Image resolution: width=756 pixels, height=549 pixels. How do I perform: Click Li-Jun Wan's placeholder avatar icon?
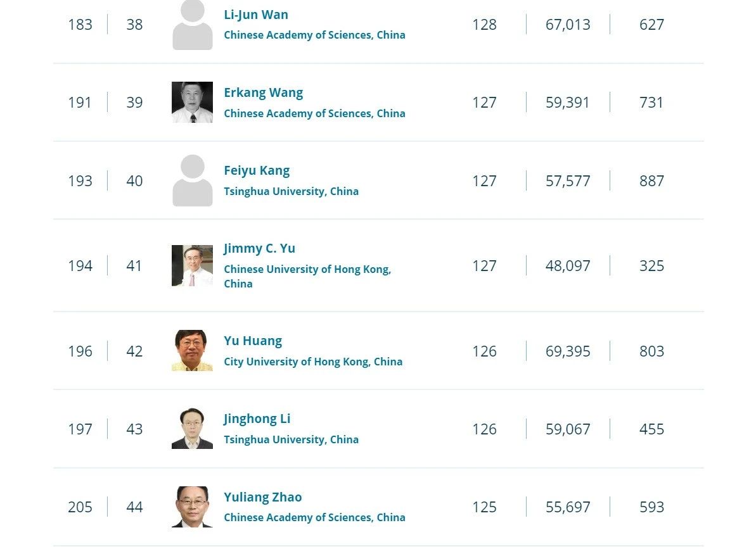(x=193, y=25)
